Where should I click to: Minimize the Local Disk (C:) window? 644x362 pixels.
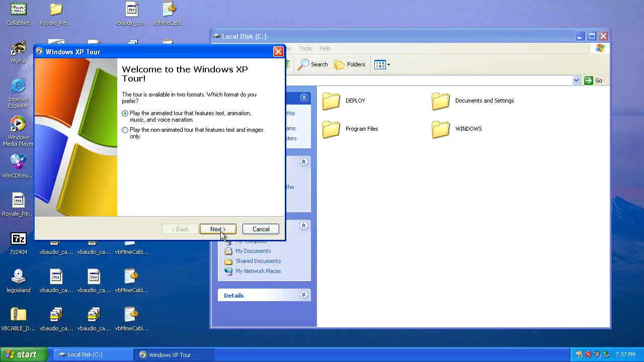point(580,36)
